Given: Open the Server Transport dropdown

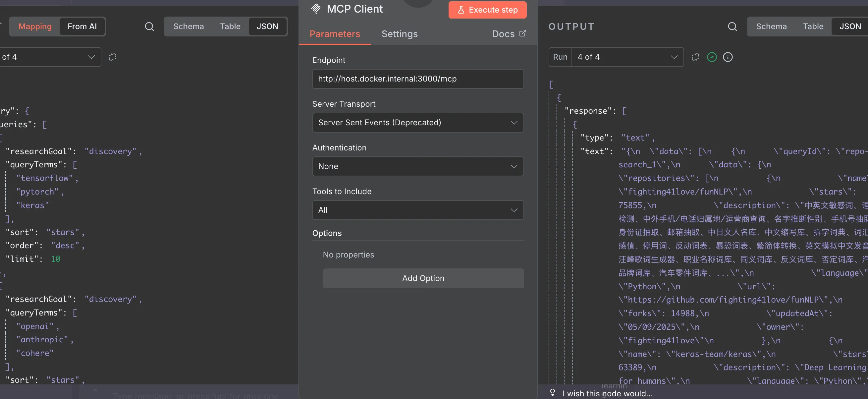Looking at the screenshot, I should click(418, 122).
